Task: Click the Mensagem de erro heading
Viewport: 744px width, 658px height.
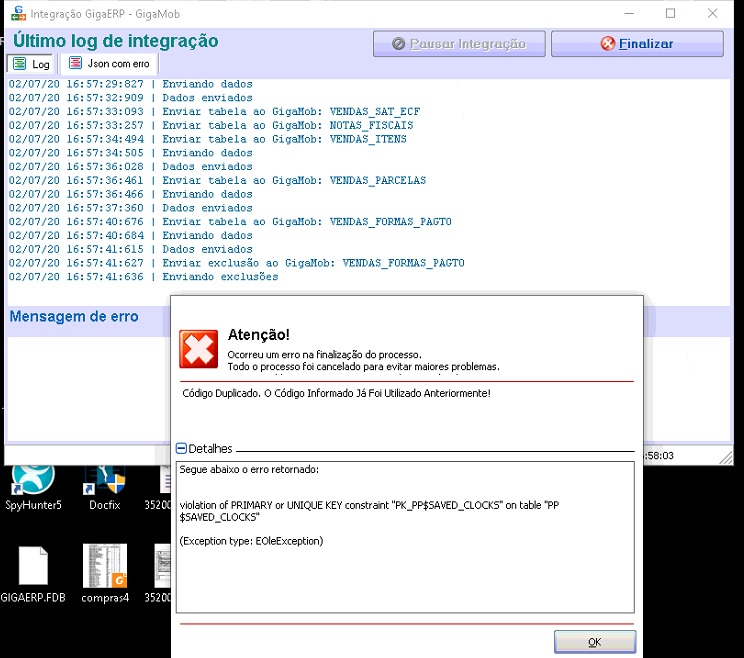Action: pos(74,317)
